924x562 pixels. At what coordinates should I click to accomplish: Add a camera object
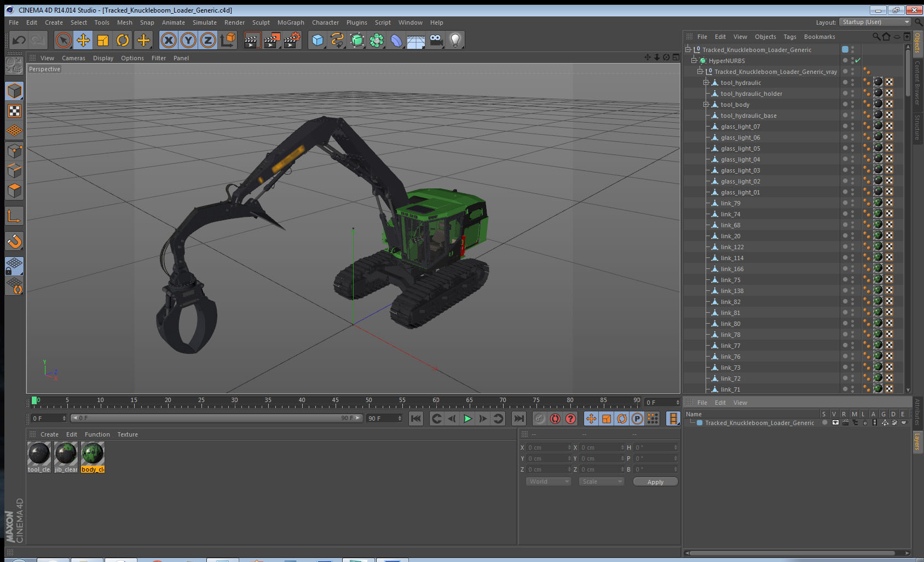436,40
